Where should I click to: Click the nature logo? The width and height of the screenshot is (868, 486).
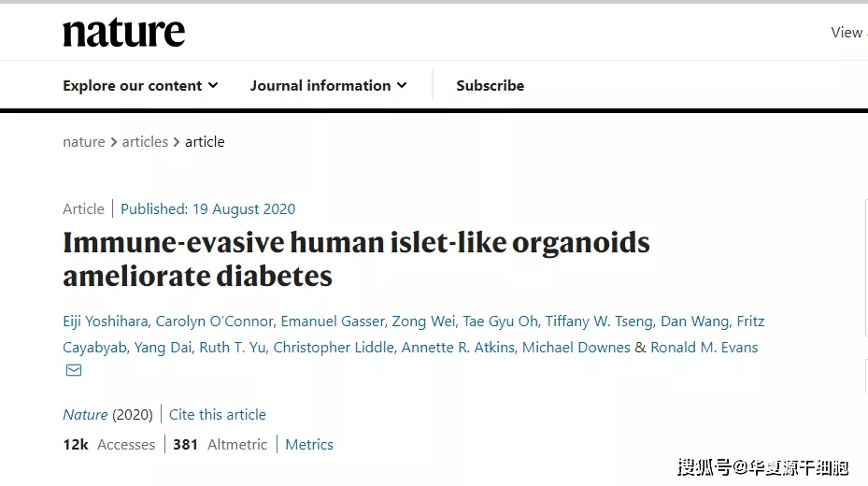tap(124, 33)
